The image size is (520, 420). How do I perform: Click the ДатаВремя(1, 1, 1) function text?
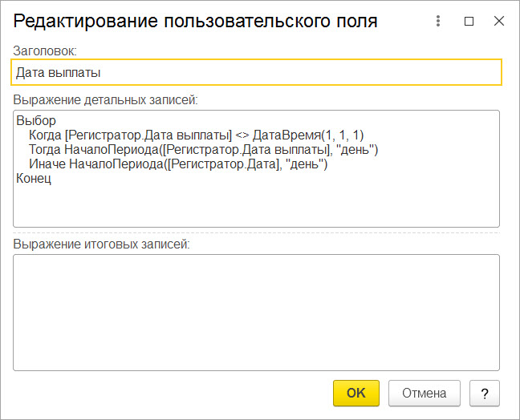tap(308, 135)
